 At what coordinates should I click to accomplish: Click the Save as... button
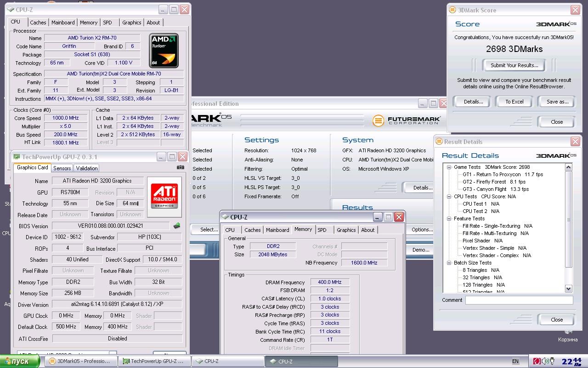tap(557, 102)
